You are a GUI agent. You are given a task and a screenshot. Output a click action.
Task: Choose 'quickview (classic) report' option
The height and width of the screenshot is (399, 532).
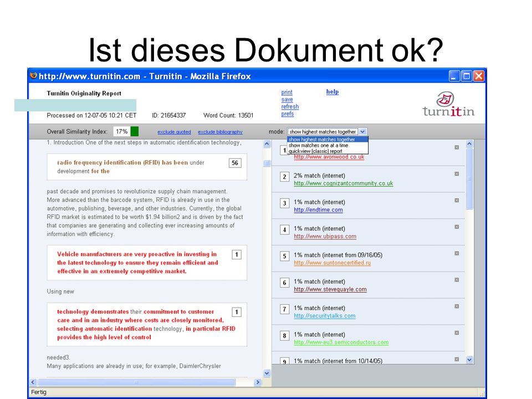(328, 151)
